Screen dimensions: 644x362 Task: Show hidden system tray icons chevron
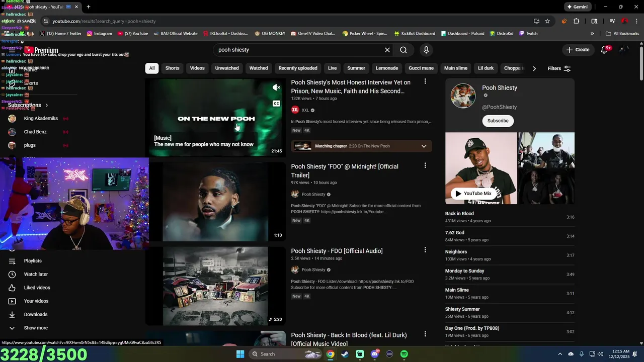pyautogui.click(x=560, y=354)
